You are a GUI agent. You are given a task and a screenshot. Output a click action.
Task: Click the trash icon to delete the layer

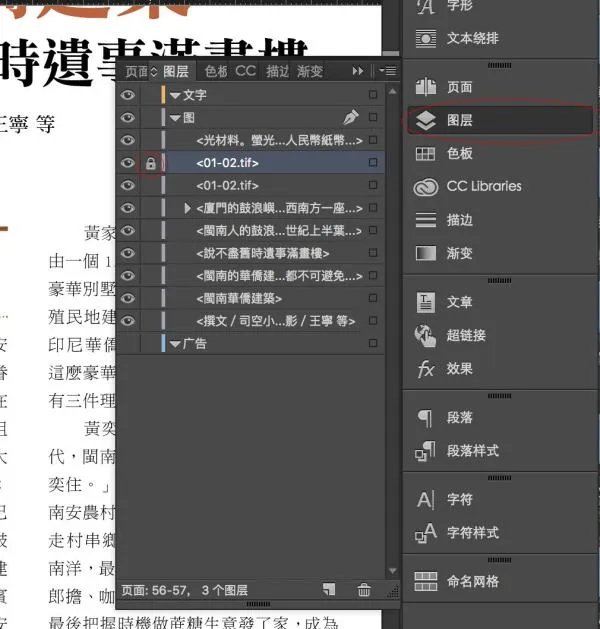(x=364, y=590)
